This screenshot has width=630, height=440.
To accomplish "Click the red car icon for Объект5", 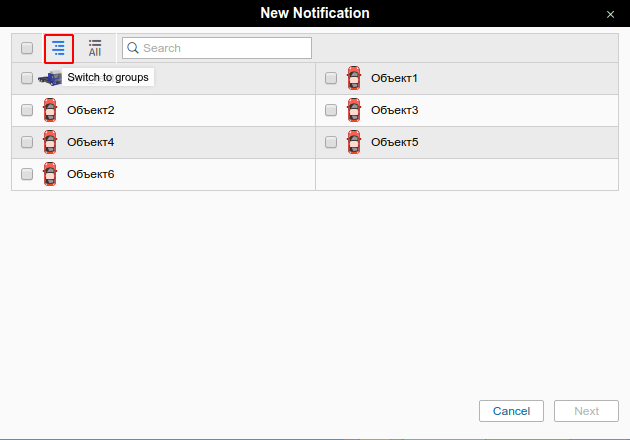I will [x=354, y=142].
